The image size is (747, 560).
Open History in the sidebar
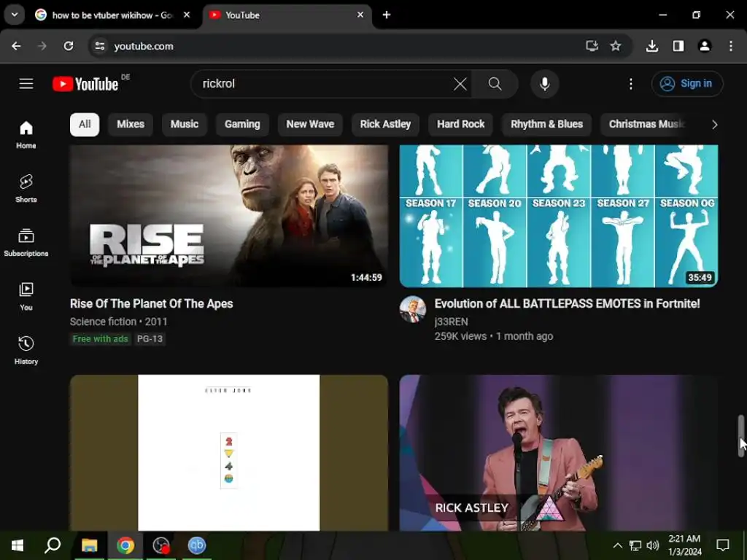click(26, 350)
